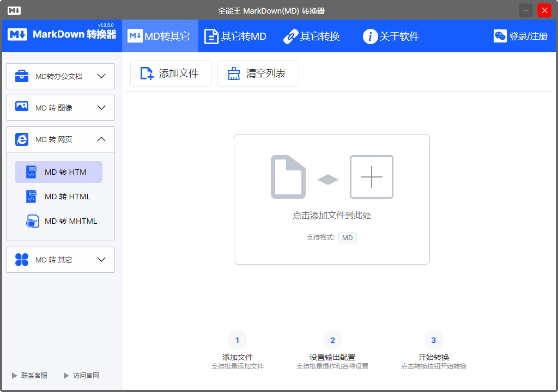
Task: Click the MD supported format tag
Action: coord(347,237)
